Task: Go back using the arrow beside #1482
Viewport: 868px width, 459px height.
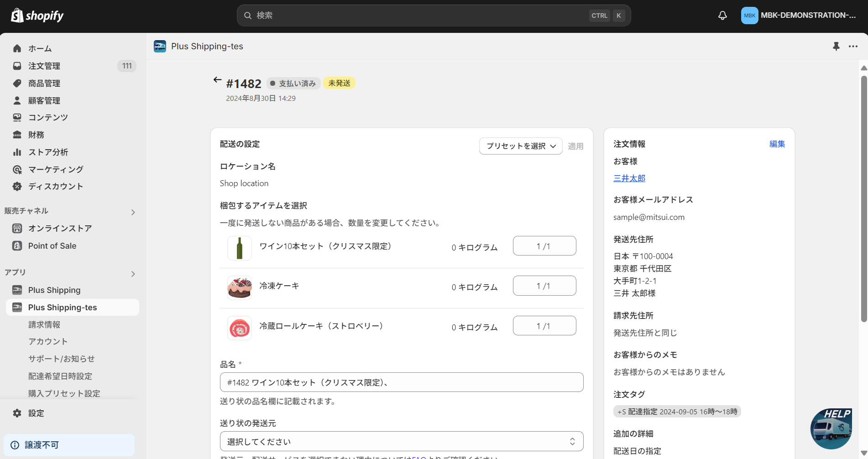Action: [217, 80]
